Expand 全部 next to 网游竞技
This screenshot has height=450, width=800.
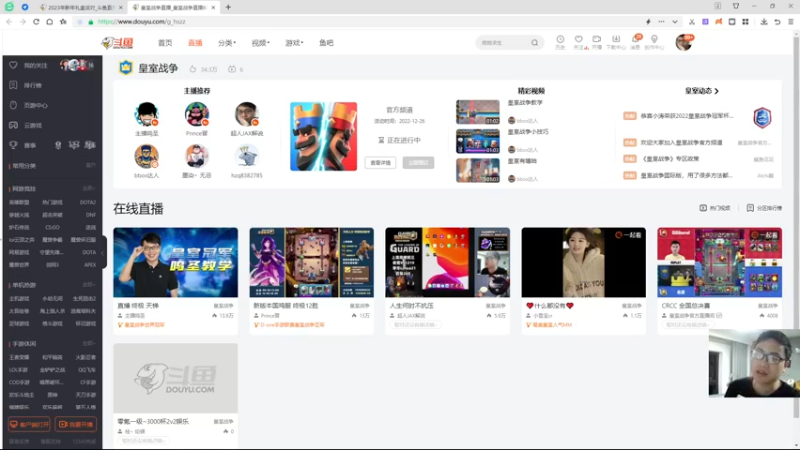coord(89,188)
